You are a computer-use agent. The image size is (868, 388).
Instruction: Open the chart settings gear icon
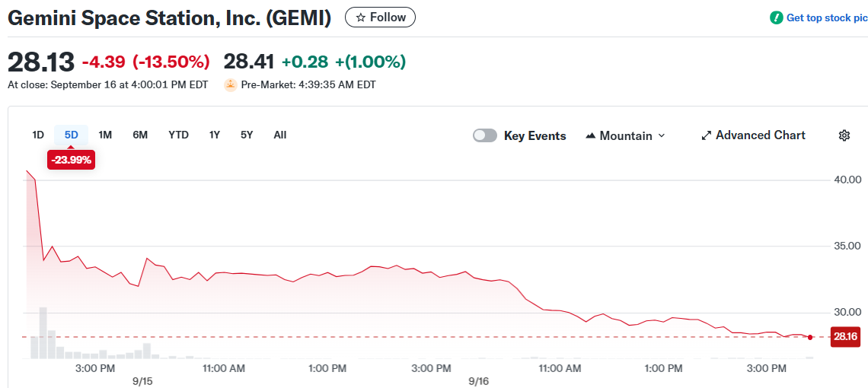click(844, 135)
